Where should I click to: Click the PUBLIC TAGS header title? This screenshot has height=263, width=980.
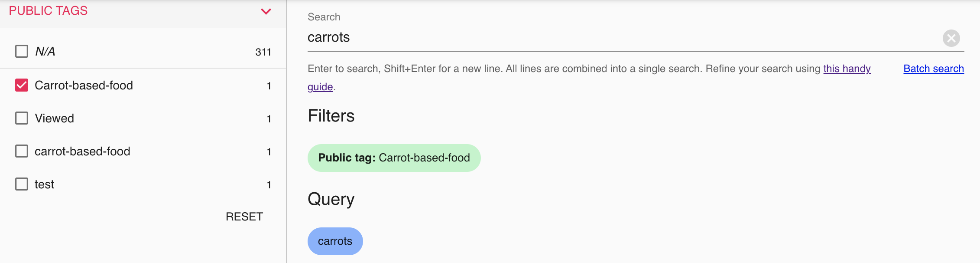point(48,11)
